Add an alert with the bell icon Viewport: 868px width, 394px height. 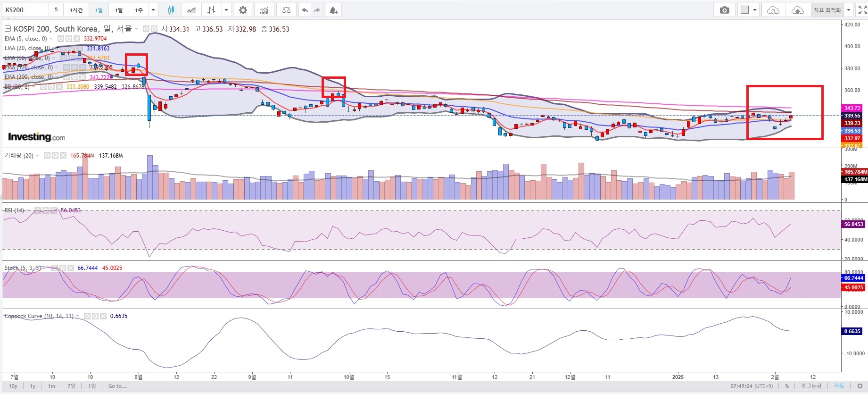333,10
